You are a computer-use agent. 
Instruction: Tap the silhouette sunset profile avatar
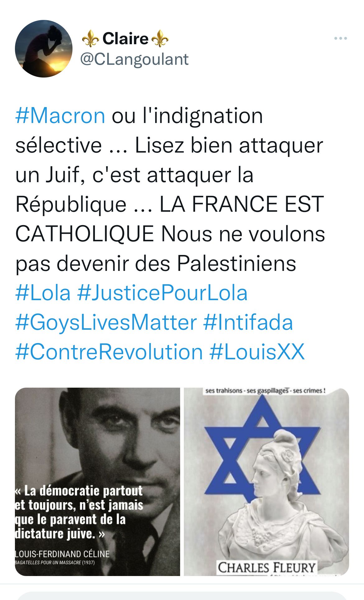[x=44, y=49]
